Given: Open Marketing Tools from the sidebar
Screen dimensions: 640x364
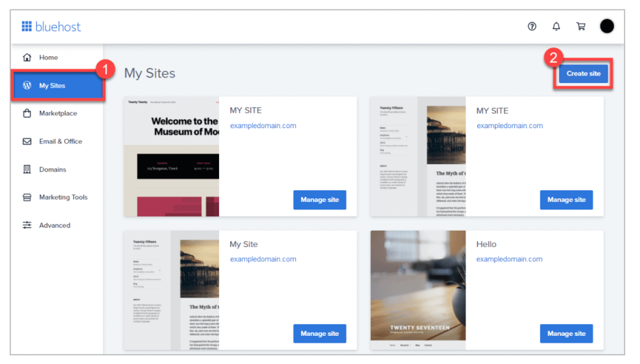Looking at the screenshot, I should [x=63, y=197].
